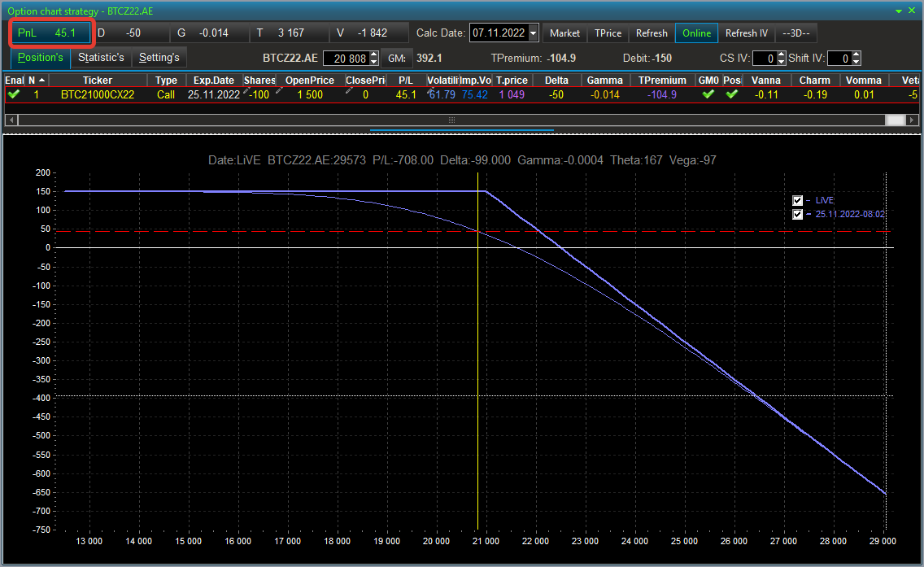The width and height of the screenshot is (924, 567).
Task: Click the Gamma column header
Action: pos(604,81)
